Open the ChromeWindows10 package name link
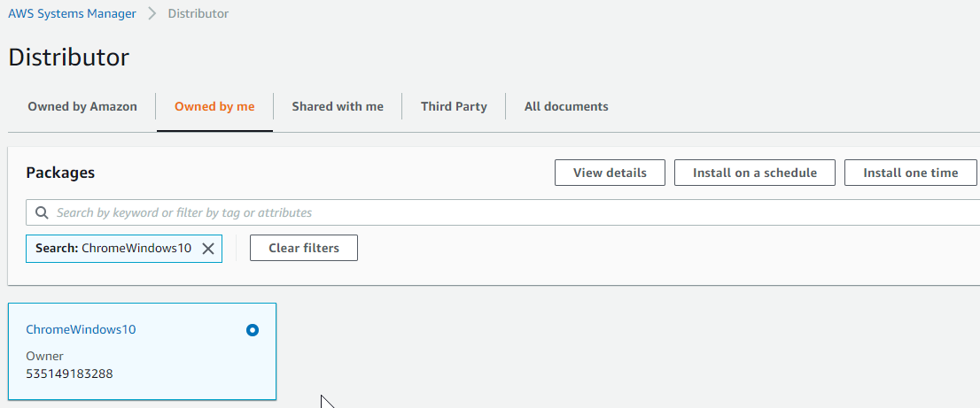This screenshot has width=980, height=408. pos(81,330)
